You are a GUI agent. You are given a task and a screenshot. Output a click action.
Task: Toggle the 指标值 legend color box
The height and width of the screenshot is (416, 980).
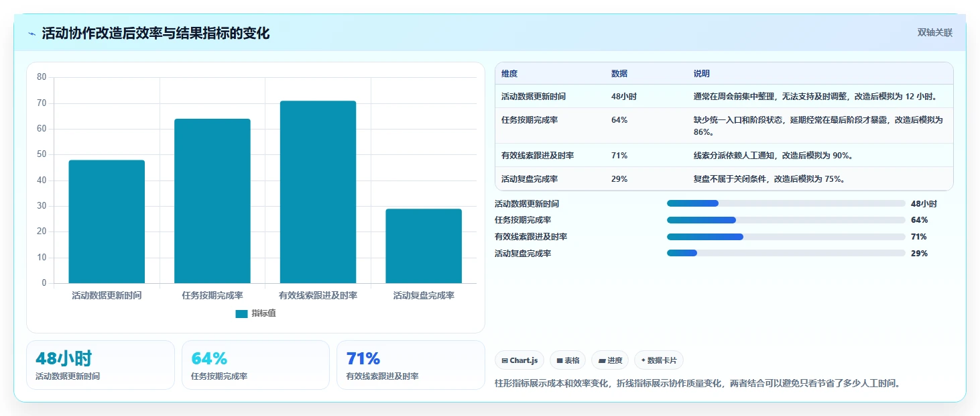[241, 314]
